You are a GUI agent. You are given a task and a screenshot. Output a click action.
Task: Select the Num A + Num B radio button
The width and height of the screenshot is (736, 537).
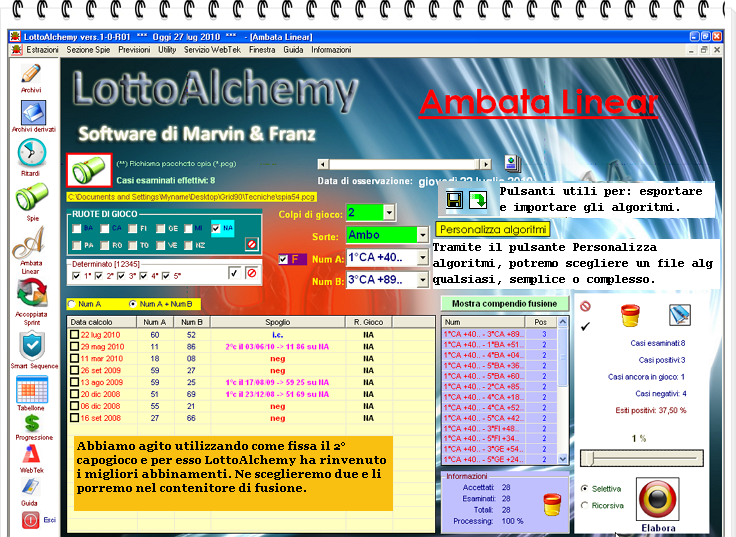pos(133,304)
